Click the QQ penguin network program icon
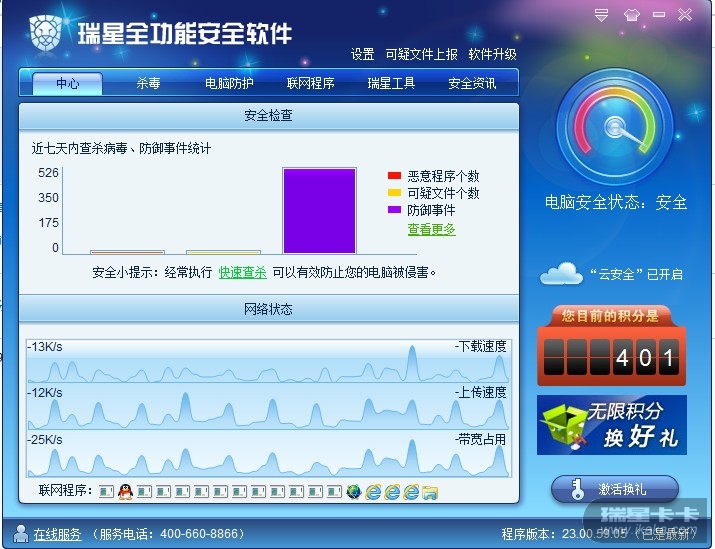715x549 pixels. 125,492
